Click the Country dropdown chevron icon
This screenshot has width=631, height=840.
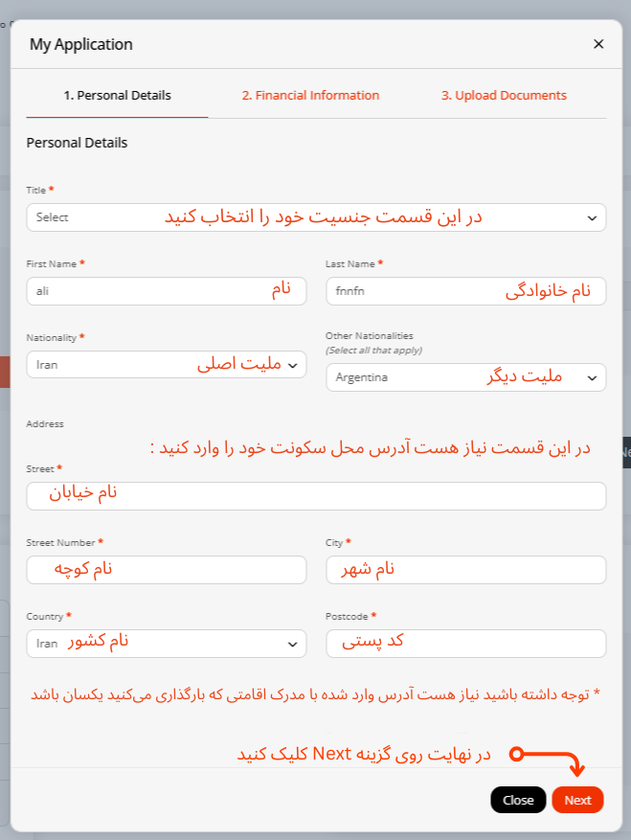click(292, 644)
